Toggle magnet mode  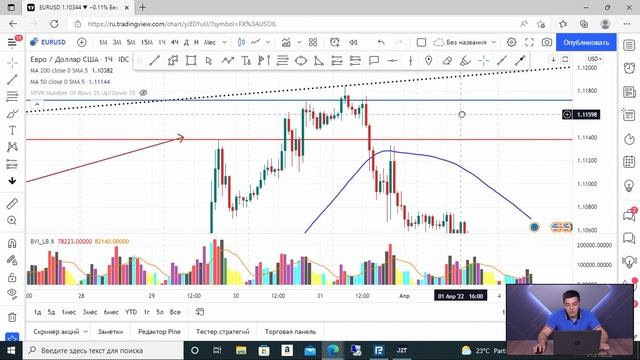pyautogui.click(x=12, y=243)
